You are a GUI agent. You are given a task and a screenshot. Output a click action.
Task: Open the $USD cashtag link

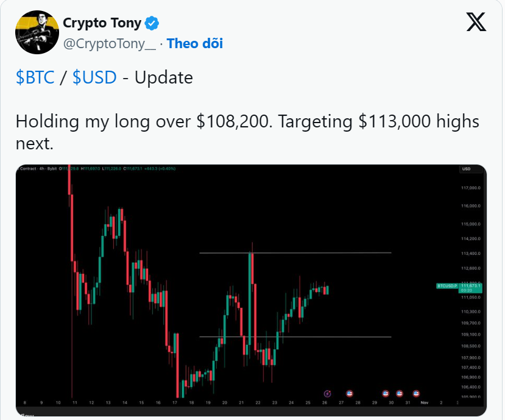(x=94, y=77)
